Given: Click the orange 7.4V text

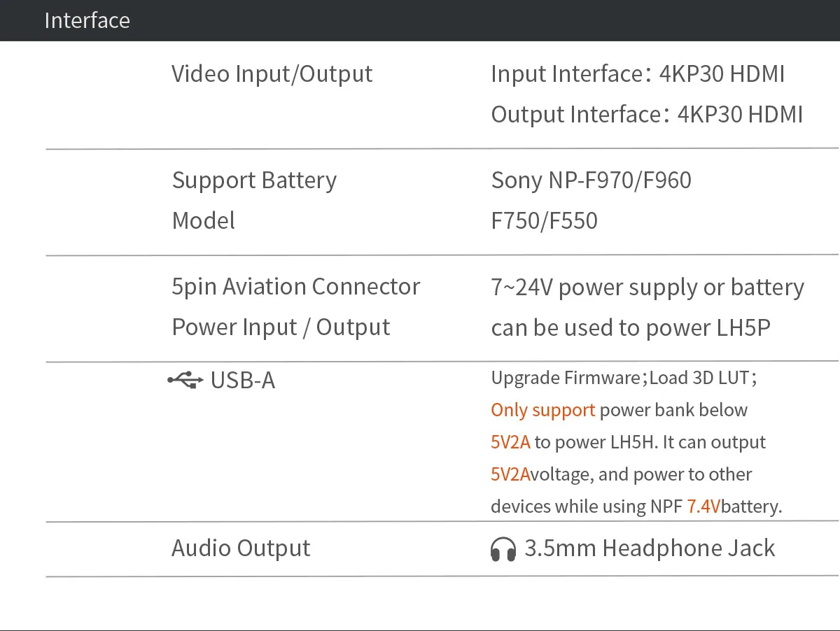Looking at the screenshot, I should (703, 506).
